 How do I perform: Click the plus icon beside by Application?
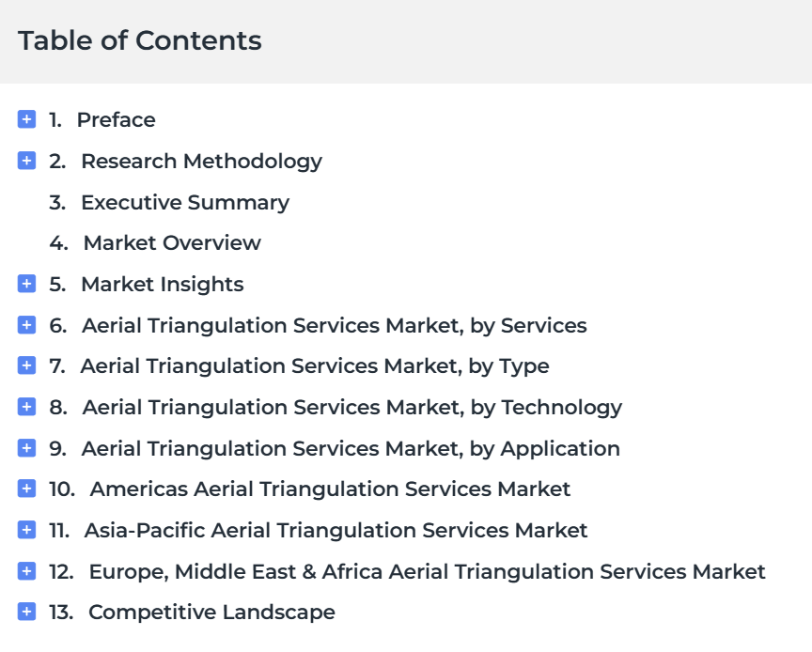point(26,448)
